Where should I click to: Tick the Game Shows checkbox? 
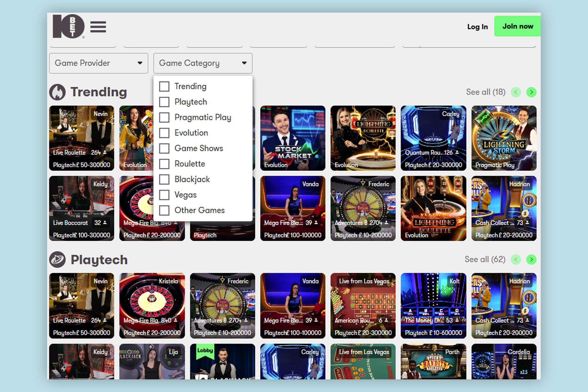pyautogui.click(x=164, y=148)
